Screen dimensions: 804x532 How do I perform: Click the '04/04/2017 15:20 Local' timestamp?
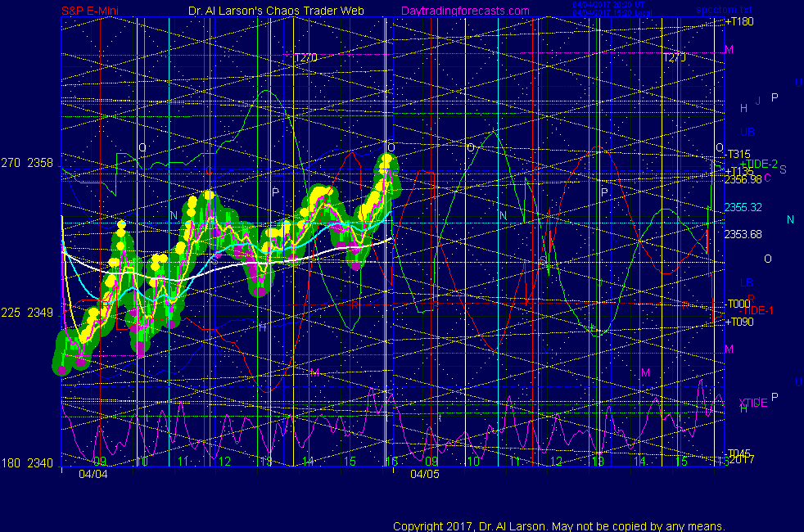click(612, 13)
